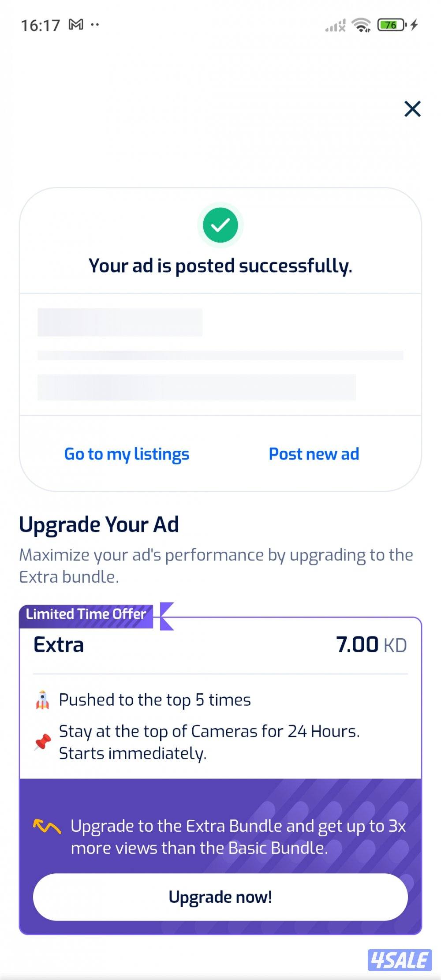
Task: Tap the Limited Time Offer badge
Action: 86,614
